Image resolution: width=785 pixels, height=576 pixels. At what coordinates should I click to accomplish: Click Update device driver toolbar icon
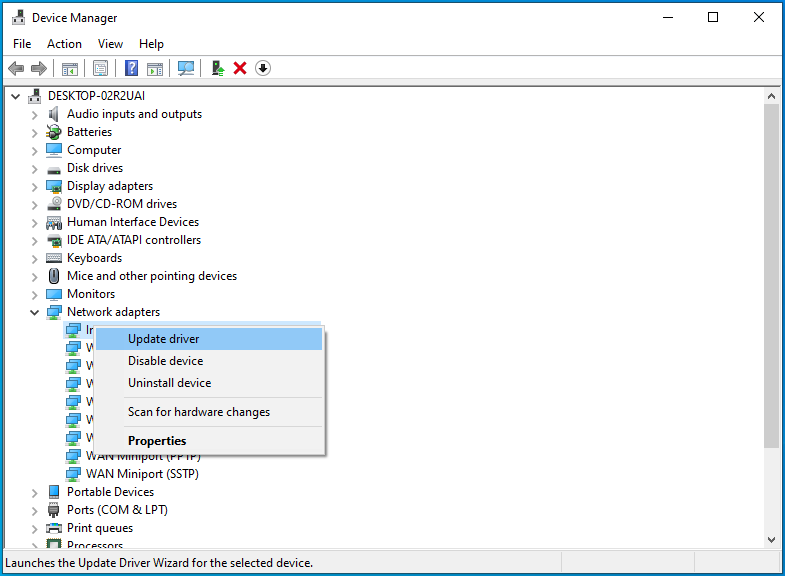[x=217, y=68]
